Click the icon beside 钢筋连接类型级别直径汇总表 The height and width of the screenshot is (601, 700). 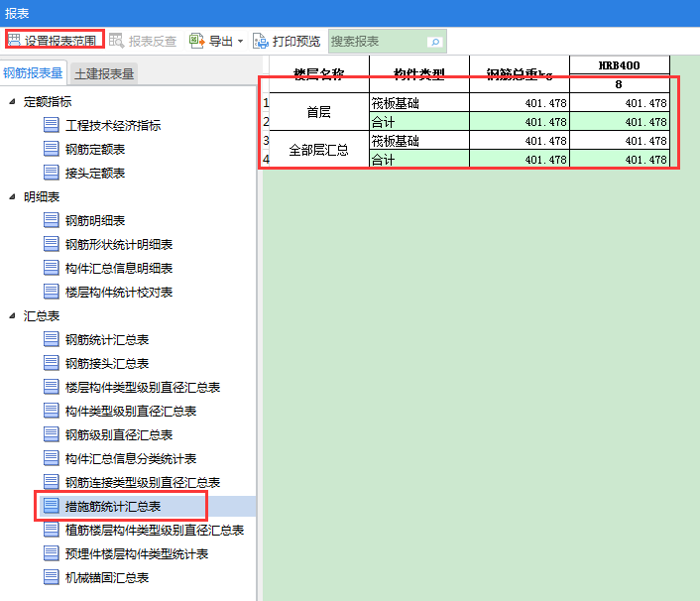pyautogui.click(x=52, y=482)
